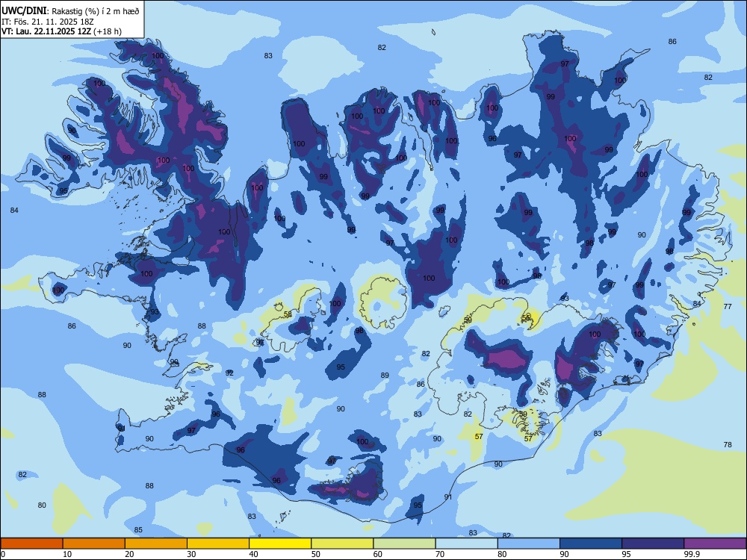Click the legend tick label '40'
Viewport: 747px width, 560px height.
click(254, 554)
